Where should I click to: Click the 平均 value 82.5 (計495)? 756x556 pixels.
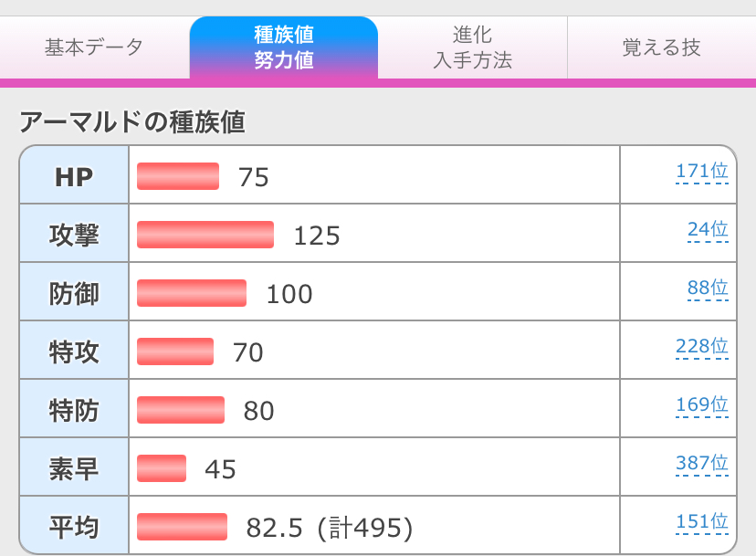[x=330, y=528]
